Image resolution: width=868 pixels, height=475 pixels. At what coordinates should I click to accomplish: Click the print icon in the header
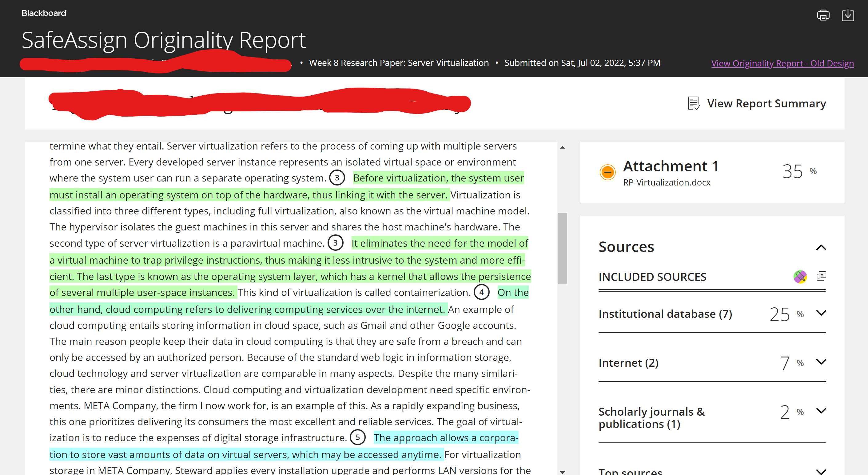click(823, 15)
